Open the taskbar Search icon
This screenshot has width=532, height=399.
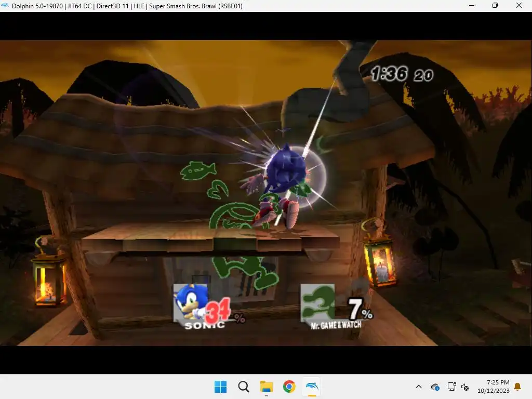243,387
